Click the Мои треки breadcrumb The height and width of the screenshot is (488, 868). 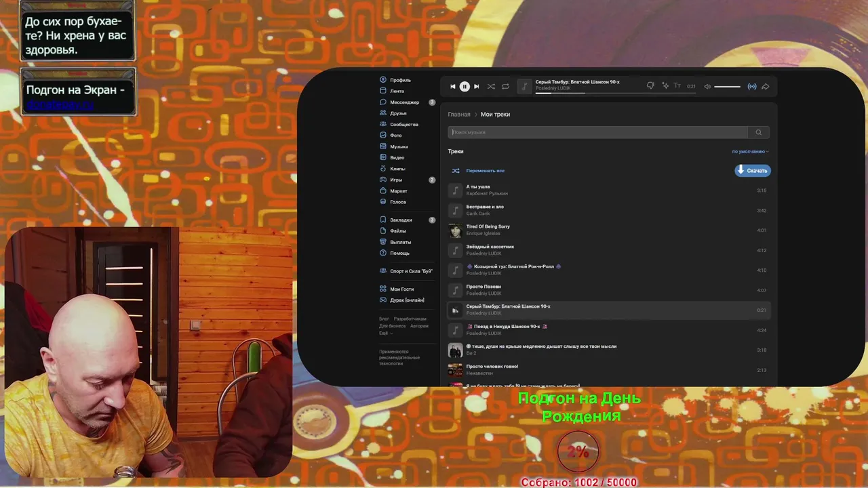pyautogui.click(x=495, y=115)
